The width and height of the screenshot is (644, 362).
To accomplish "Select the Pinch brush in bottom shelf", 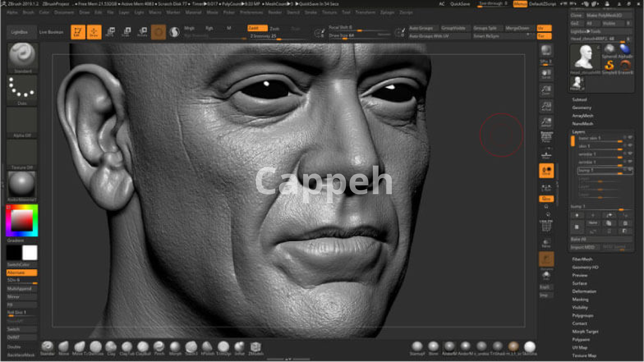I will click(x=159, y=347).
